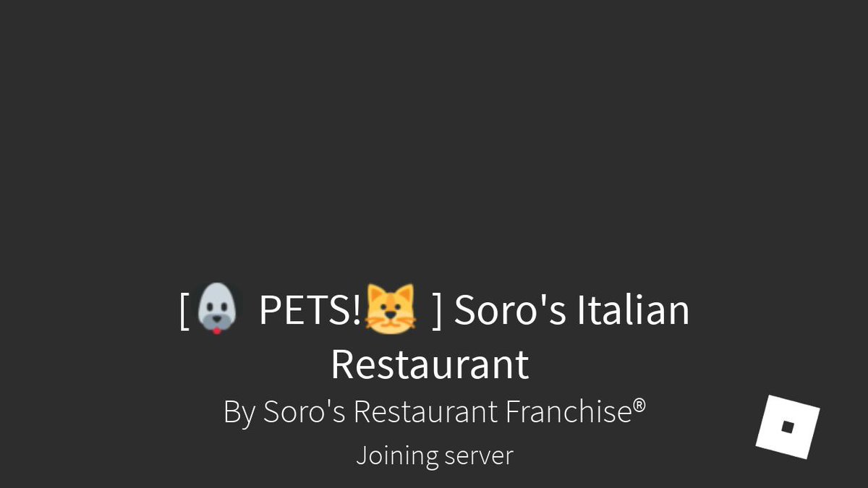Click the opening square bracket in title
Viewport: 868px width, 488px height.
coord(184,311)
